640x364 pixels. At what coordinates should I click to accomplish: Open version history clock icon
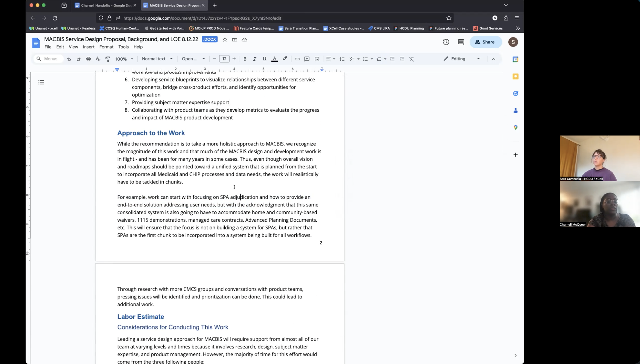[446, 42]
